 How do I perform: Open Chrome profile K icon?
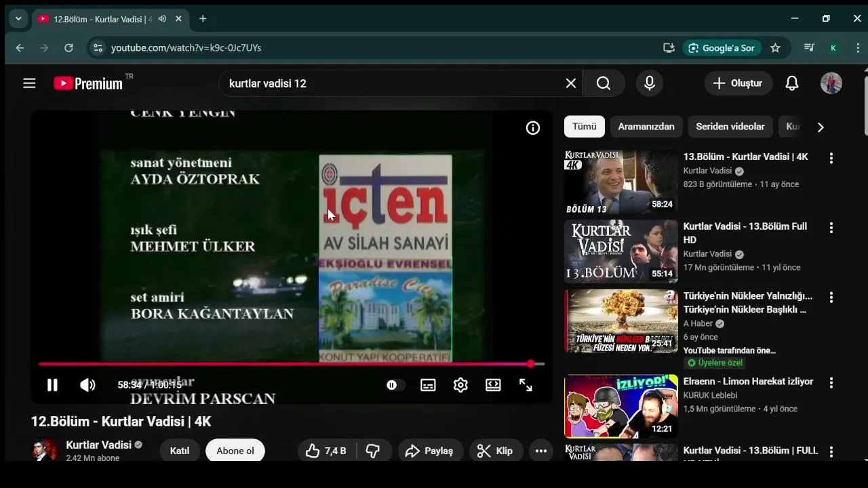(x=833, y=47)
